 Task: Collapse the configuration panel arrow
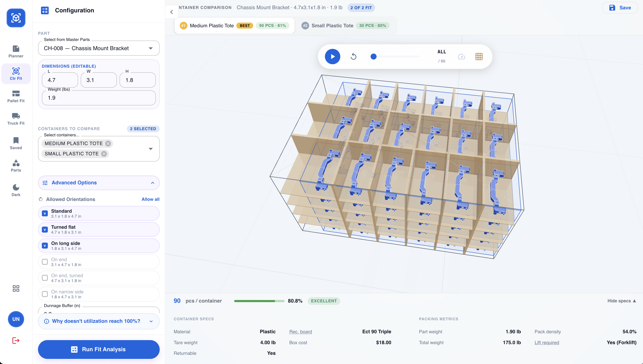click(171, 12)
